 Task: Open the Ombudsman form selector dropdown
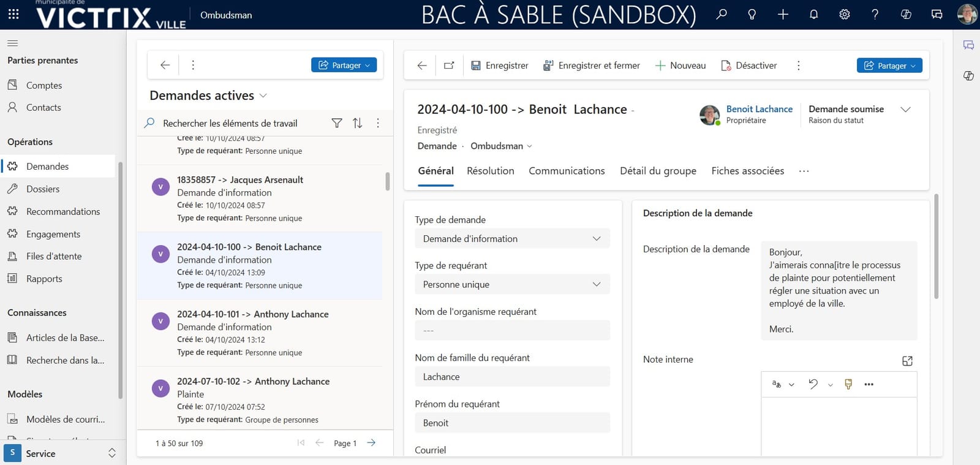click(502, 146)
